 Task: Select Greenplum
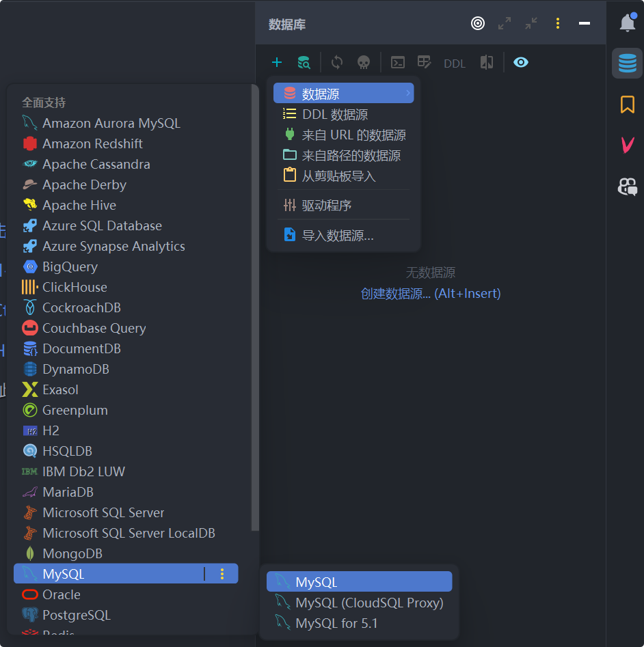[126, 410]
